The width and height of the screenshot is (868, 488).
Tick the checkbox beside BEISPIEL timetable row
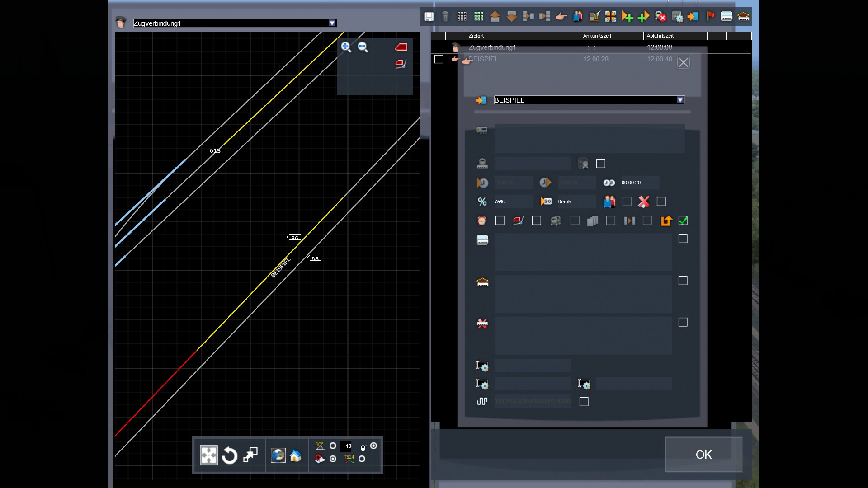[439, 59]
